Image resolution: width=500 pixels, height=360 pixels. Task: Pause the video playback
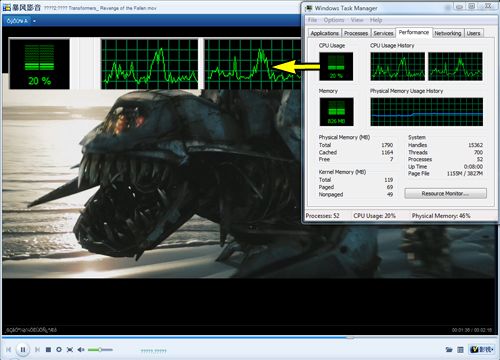click(x=23, y=349)
